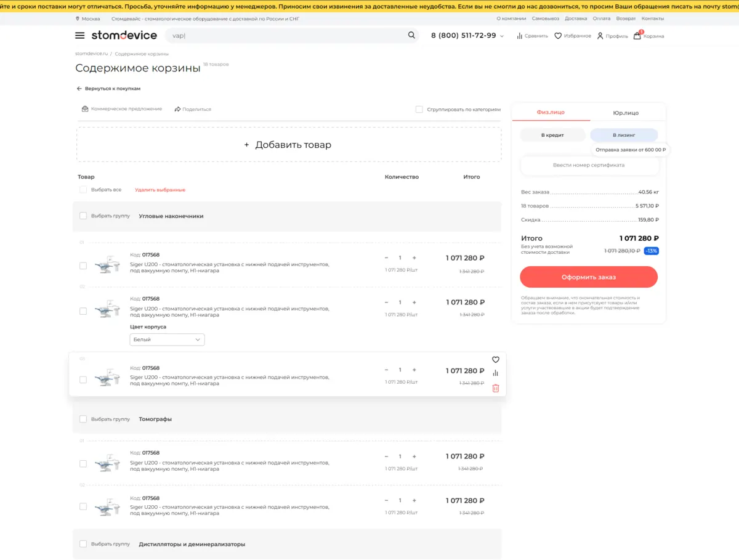The image size is (739, 560).
Task: Click stomdevice.ru breadcrumb link
Action: 91,54
